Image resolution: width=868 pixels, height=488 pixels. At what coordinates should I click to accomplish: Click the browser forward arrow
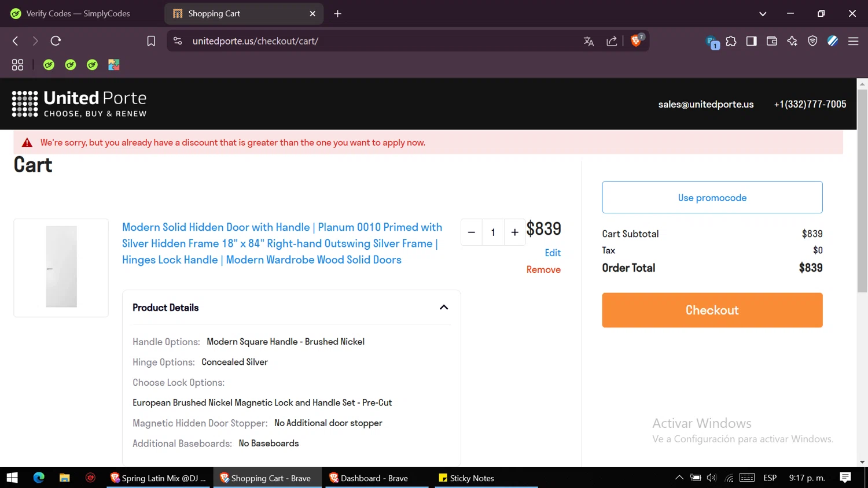click(x=35, y=41)
